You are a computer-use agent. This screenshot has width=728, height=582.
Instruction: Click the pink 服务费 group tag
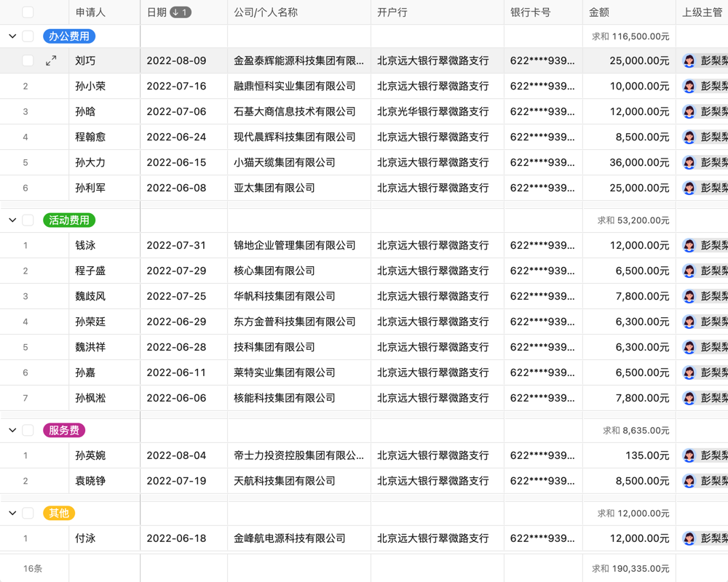(64, 430)
